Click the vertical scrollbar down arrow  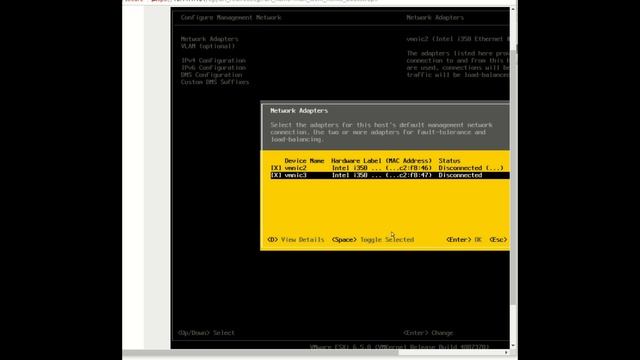[513, 345]
